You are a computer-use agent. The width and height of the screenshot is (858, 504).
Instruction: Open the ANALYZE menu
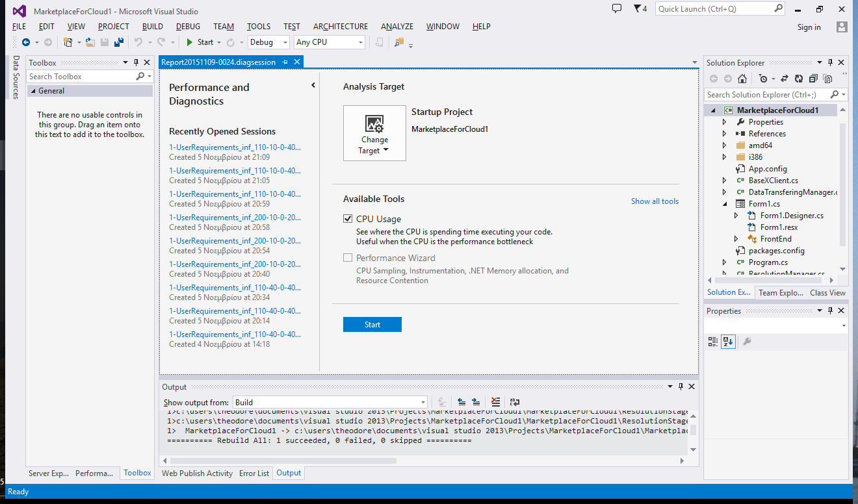click(x=397, y=27)
